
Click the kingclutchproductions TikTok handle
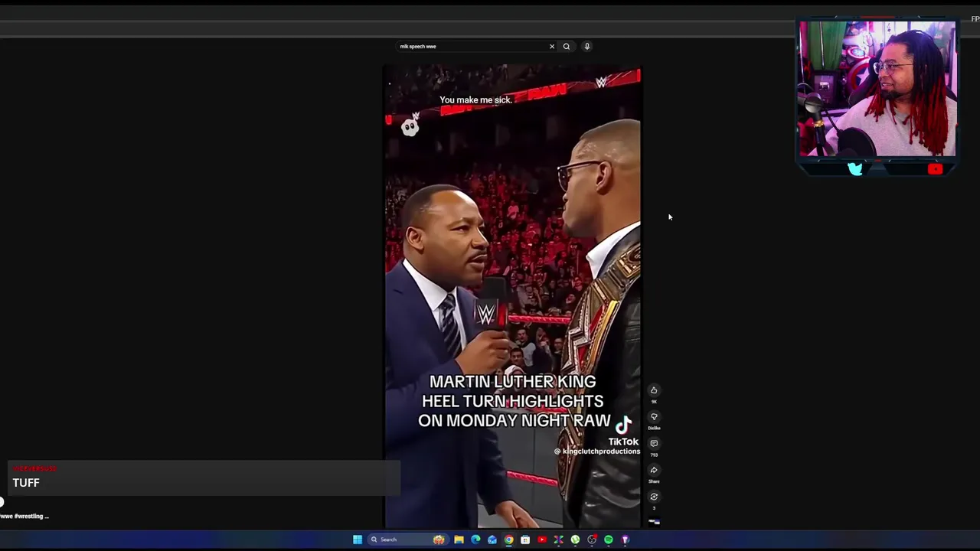596,452
